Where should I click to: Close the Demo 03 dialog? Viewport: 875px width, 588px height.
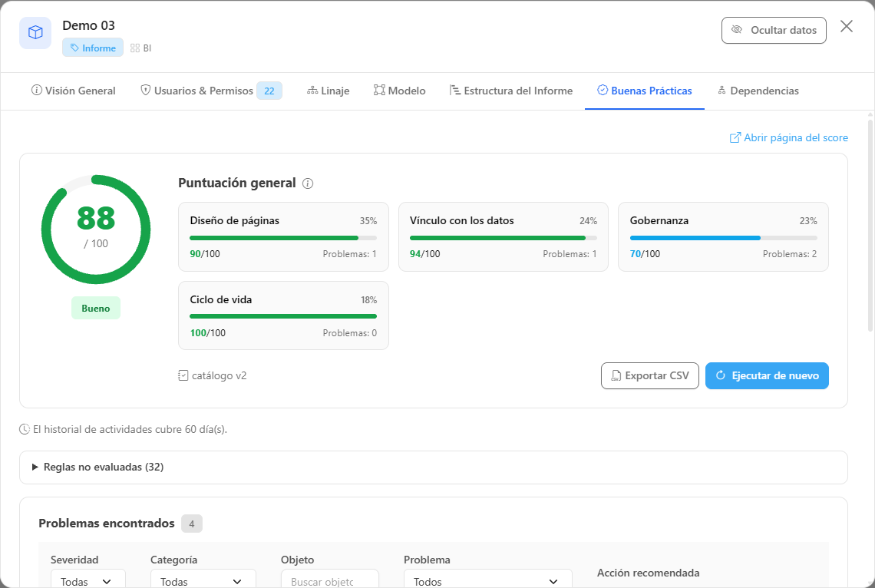point(847,26)
